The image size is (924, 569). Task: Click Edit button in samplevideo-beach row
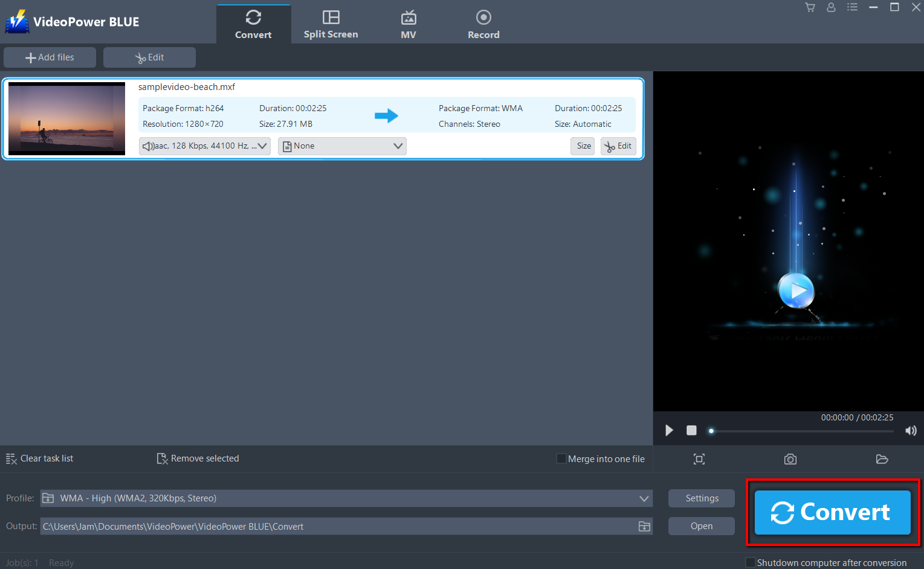(618, 146)
